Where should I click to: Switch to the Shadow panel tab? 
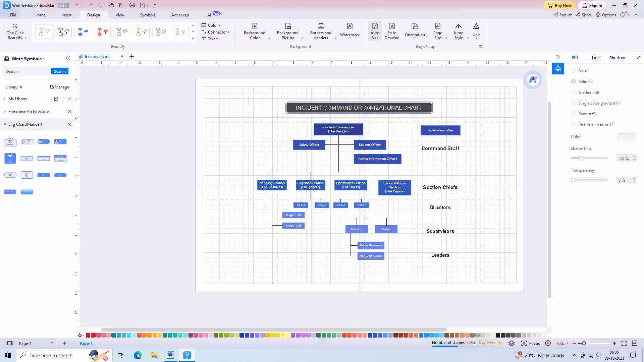click(x=617, y=58)
